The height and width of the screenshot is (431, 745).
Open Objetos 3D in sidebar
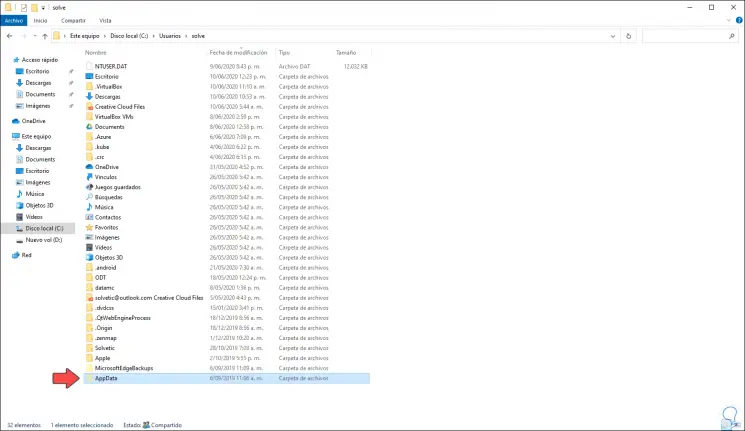(39, 205)
